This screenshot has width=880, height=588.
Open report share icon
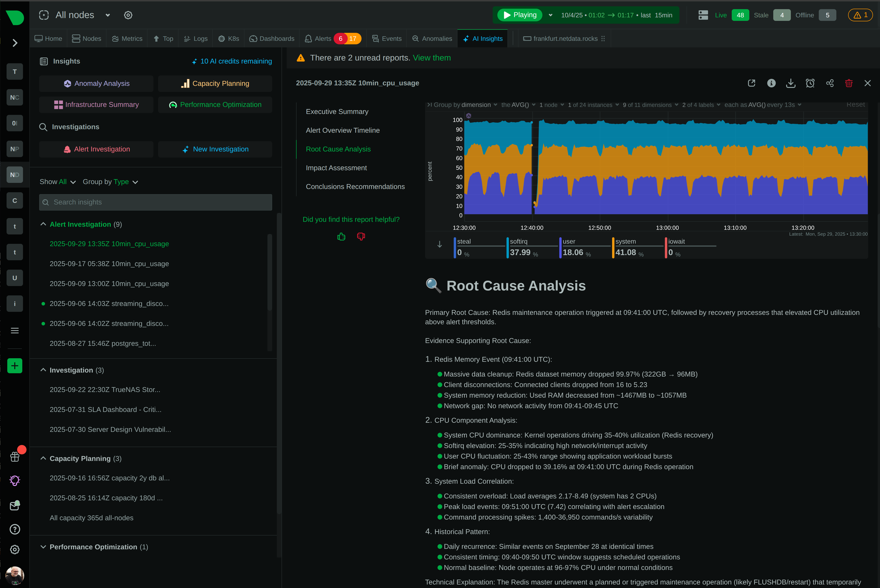coord(830,83)
